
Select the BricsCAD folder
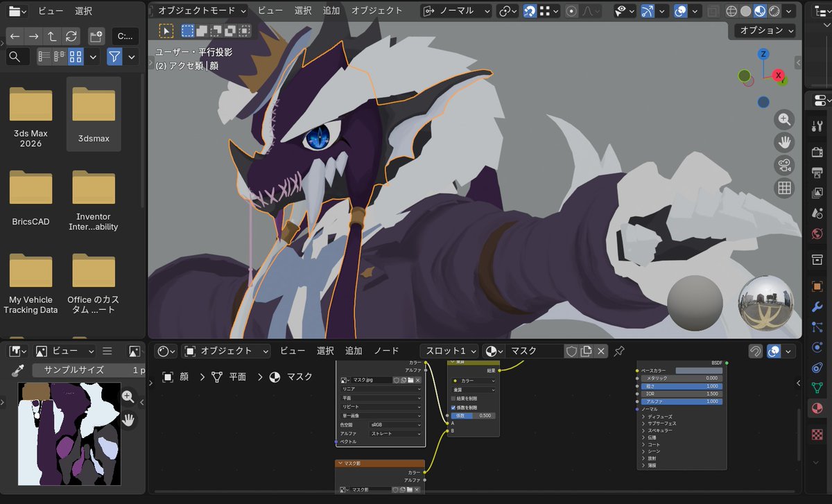[x=31, y=198]
